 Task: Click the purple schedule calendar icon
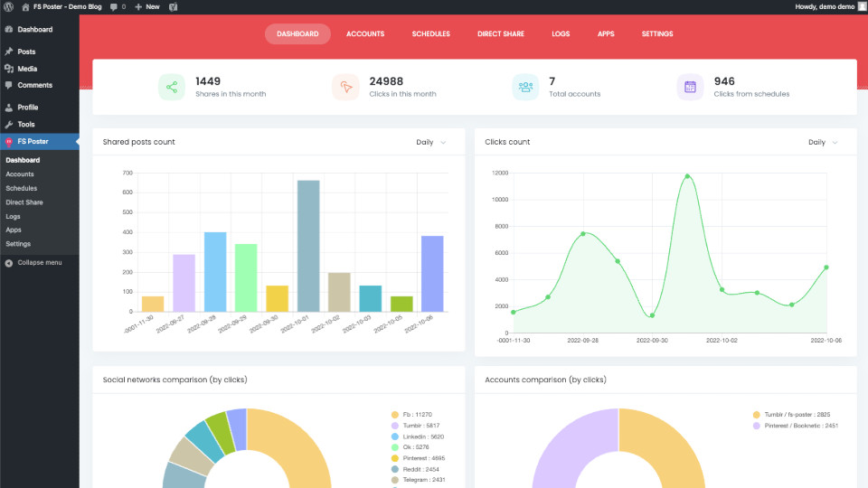tap(690, 87)
